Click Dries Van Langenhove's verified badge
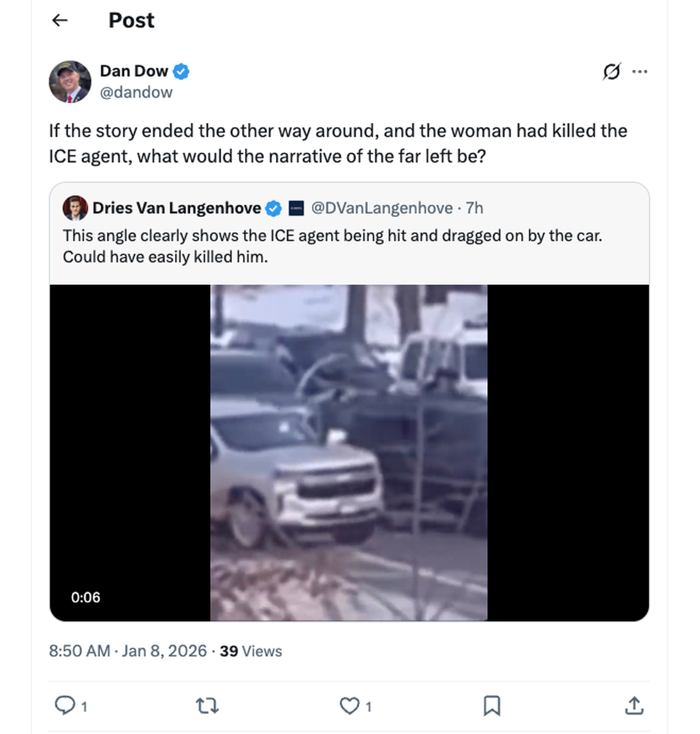Image resolution: width=700 pixels, height=734 pixels. coord(272,208)
